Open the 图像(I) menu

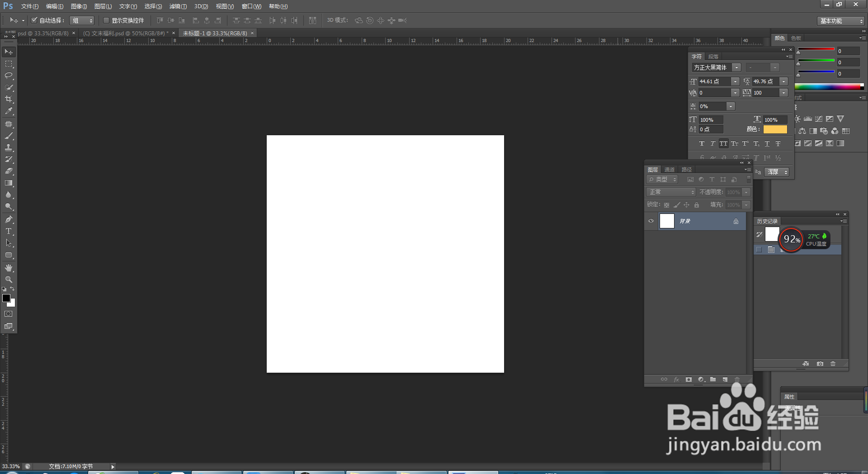(79, 6)
